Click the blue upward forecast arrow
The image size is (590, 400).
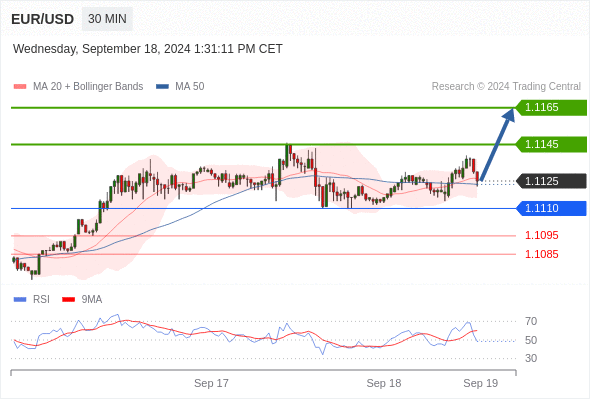click(497, 144)
